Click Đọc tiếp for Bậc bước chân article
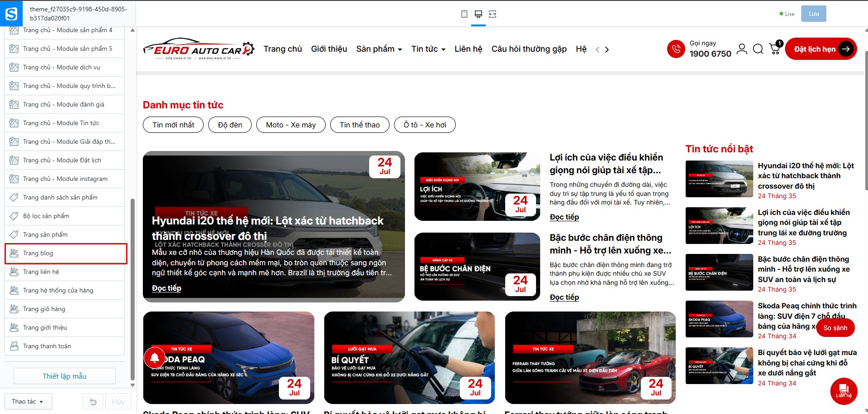868x414 pixels. (x=564, y=297)
